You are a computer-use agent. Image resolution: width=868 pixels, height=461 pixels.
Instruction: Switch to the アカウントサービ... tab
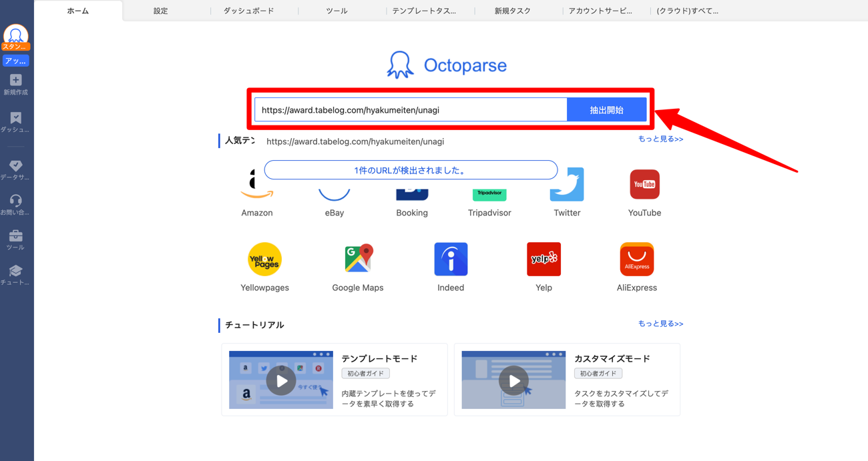pyautogui.click(x=600, y=11)
